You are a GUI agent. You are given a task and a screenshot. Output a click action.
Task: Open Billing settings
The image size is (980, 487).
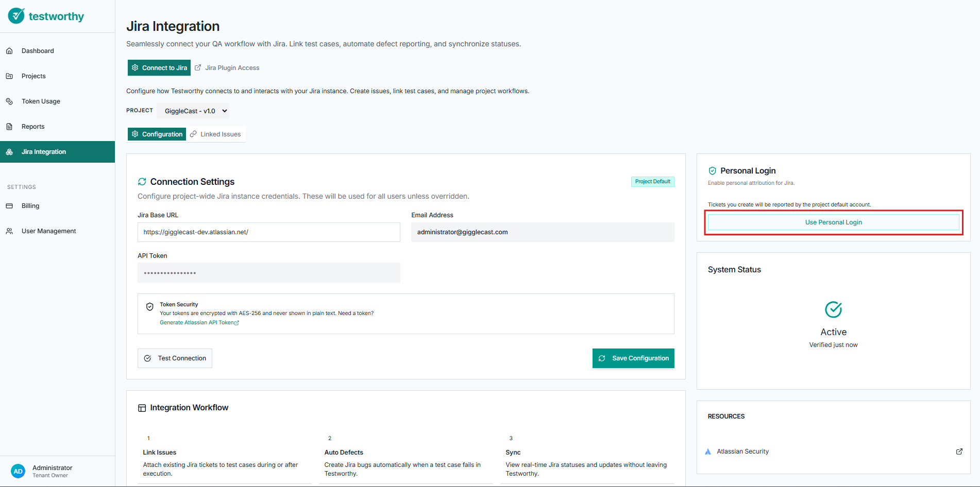[30, 206]
